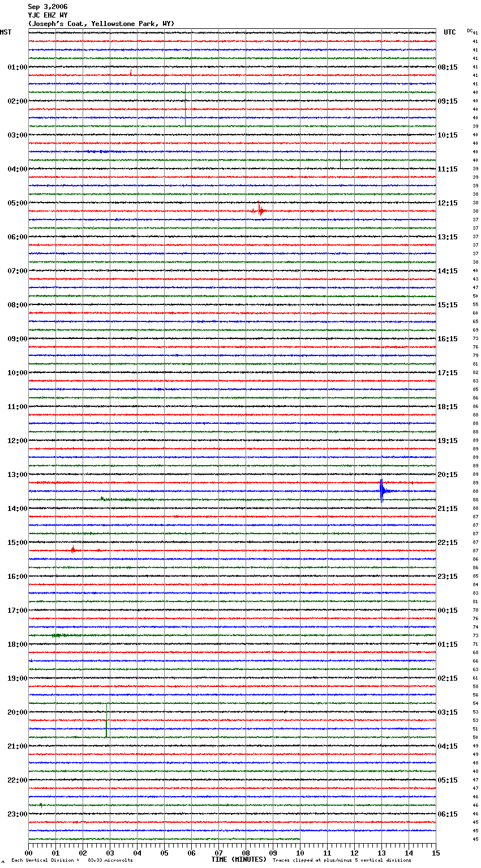The image size is (481, 868).
Task: Select the station code YJC EHZ WY
Action: tap(48, 15)
